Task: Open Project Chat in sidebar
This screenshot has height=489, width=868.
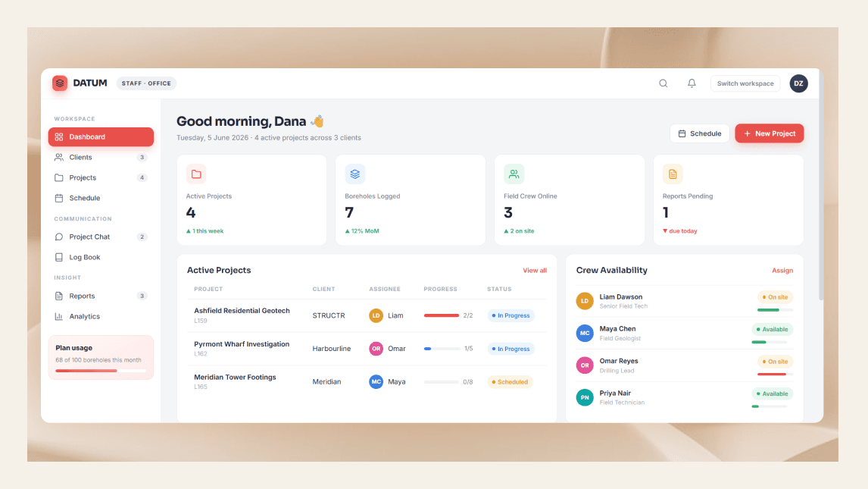Action: (101, 237)
